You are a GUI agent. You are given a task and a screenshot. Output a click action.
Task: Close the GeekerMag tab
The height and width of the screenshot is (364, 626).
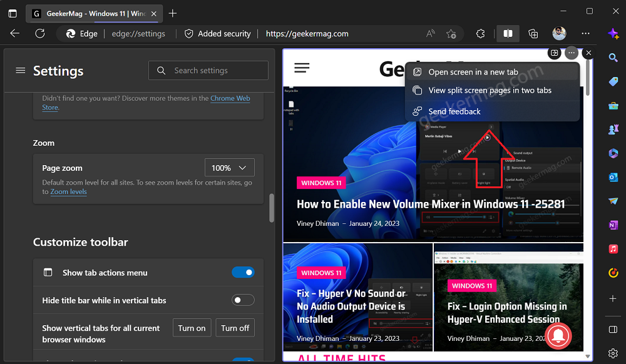pos(154,14)
